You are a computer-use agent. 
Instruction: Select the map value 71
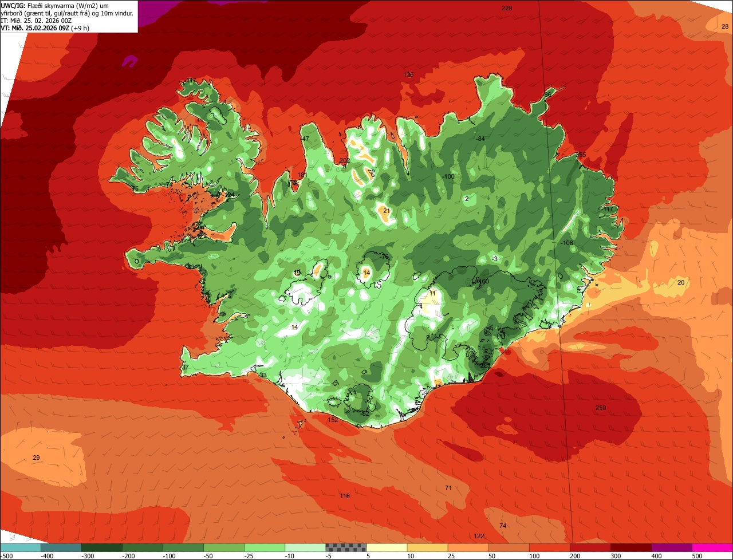click(x=448, y=488)
